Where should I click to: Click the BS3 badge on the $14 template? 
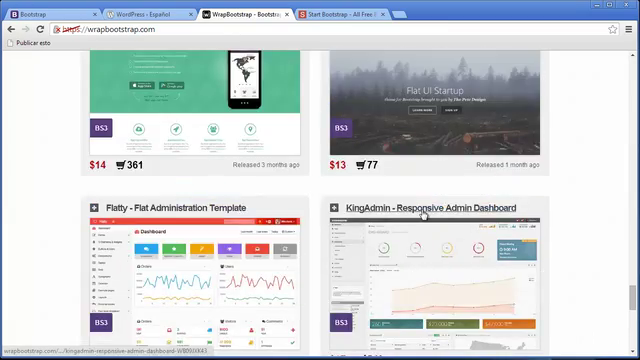101,128
